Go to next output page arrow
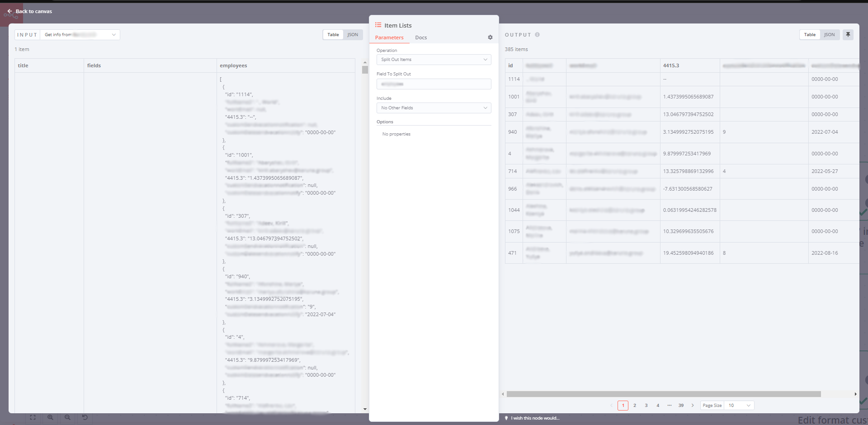This screenshot has width=868, height=425. click(693, 406)
